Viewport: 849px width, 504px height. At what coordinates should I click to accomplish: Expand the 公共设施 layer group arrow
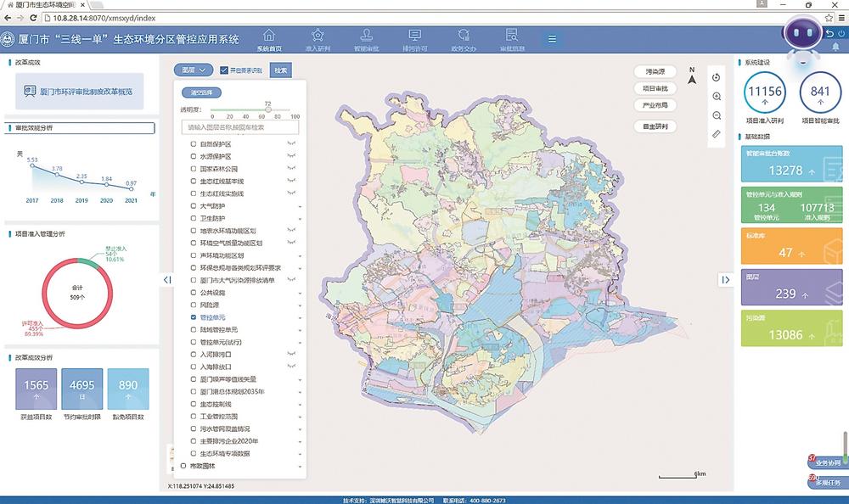tap(300, 292)
